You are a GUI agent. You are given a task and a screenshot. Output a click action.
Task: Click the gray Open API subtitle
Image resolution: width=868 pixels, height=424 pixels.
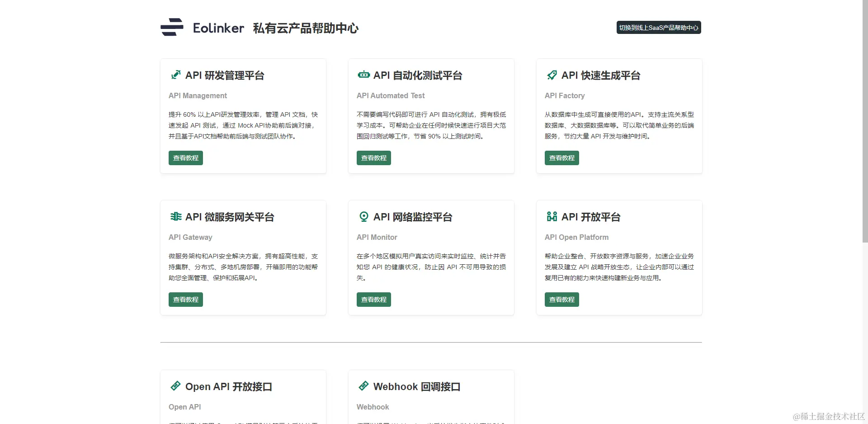pyautogui.click(x=184, y=407)
